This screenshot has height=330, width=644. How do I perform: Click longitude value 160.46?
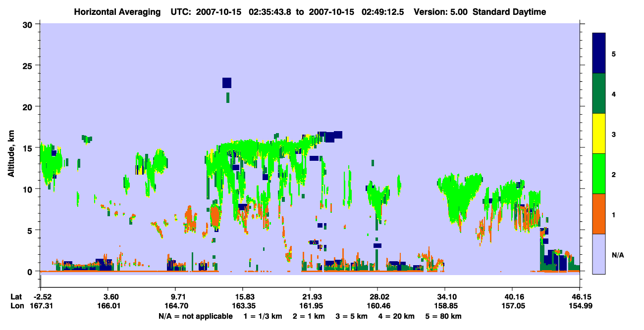377,306
